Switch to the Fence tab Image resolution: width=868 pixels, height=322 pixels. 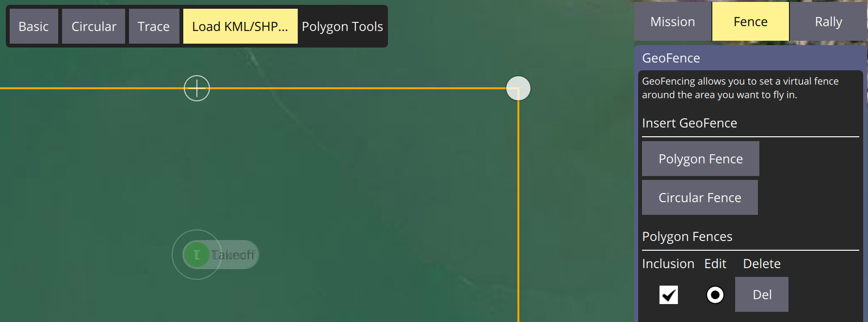click(750, 21)
